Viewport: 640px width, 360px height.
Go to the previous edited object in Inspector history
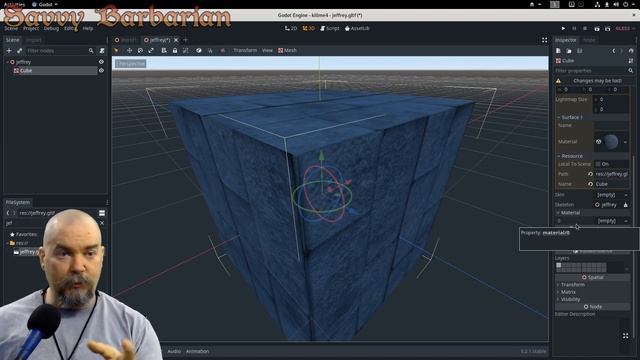[x=613, y=51]
